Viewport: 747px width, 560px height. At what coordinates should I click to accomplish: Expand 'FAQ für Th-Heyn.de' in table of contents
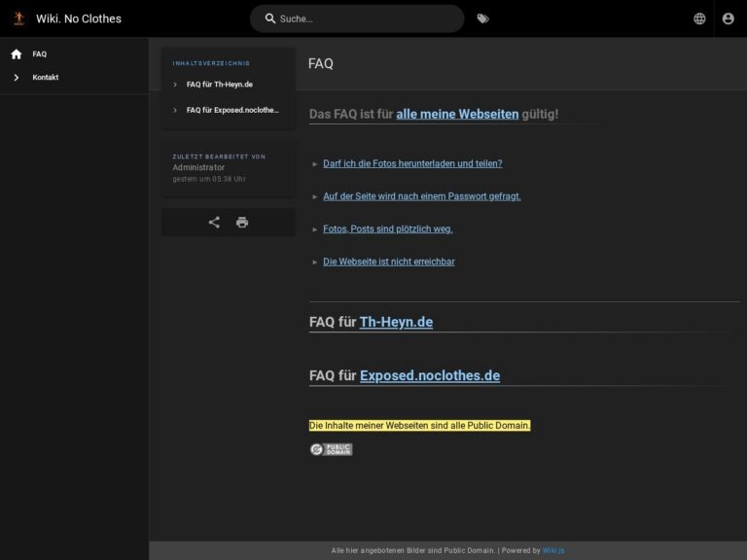tap(175, 85)
